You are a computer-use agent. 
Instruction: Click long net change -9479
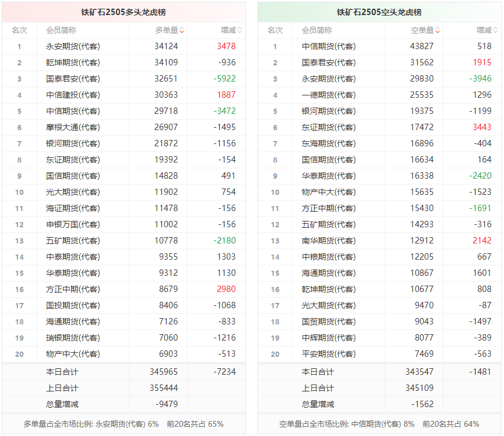point(167,404)
